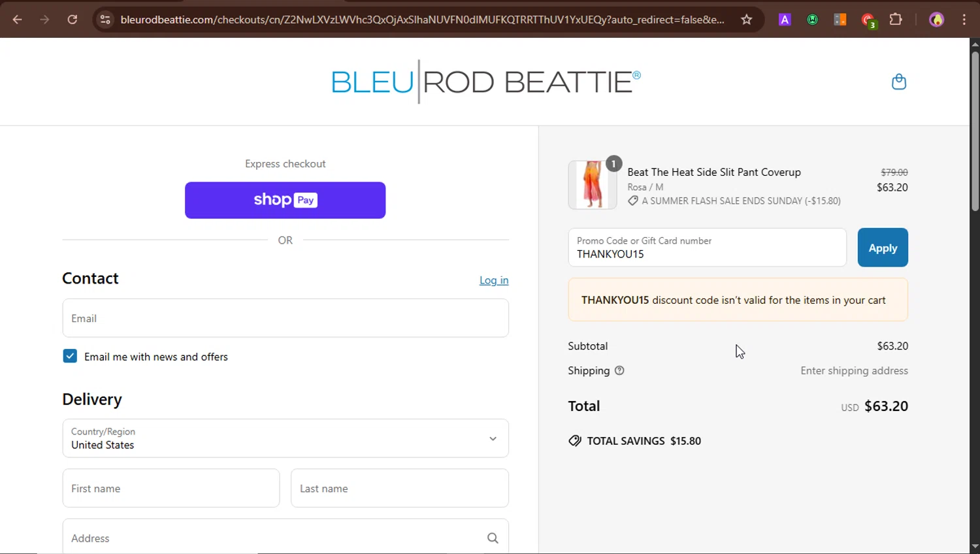980x554 pixels.
Task: Open the Extensions puzzle menu
Action: (896, 20)
